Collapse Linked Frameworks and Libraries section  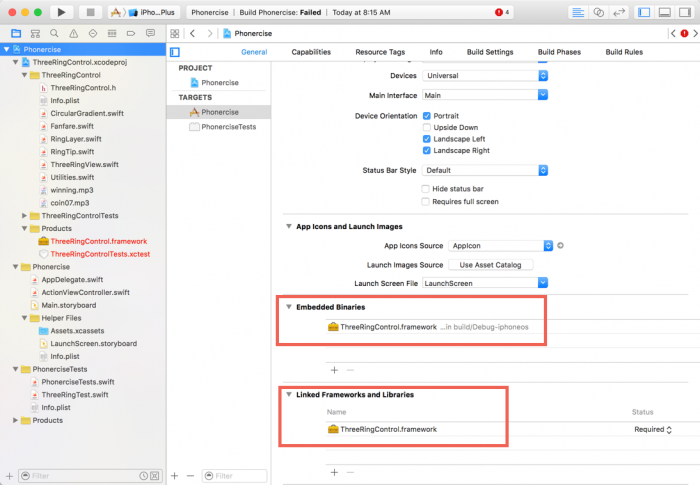click(289, 394)
